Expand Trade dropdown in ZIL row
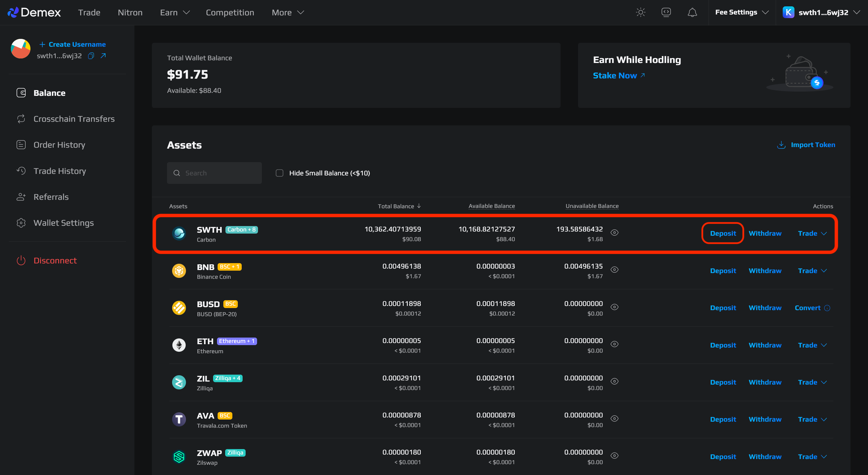Viewport: 868px width, 475px height. [x=813, y=382]
